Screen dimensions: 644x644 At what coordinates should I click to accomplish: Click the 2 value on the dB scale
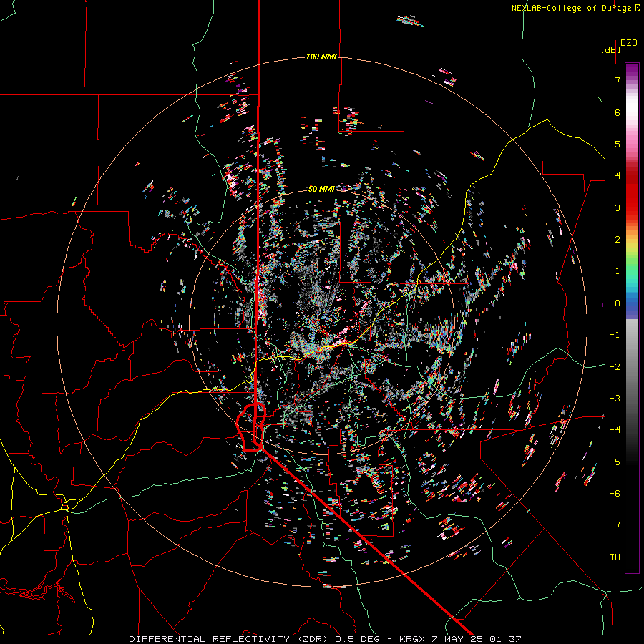coord(618,240)
